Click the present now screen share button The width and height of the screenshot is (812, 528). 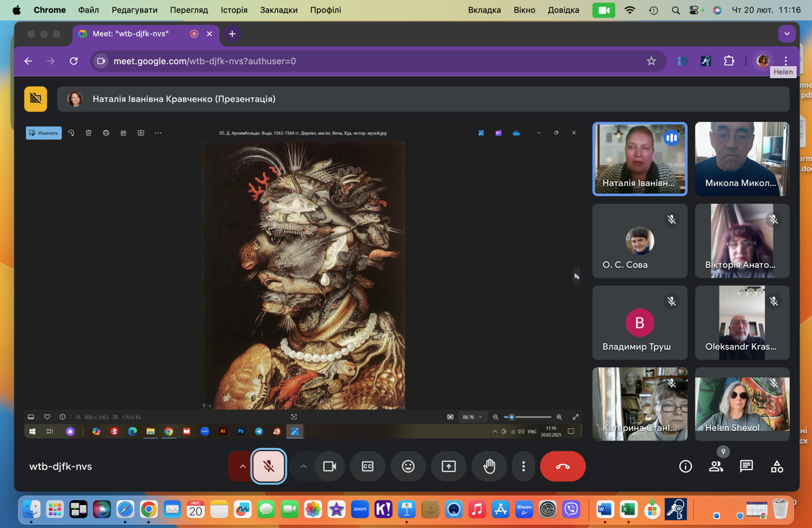click(x=449, y=466)
